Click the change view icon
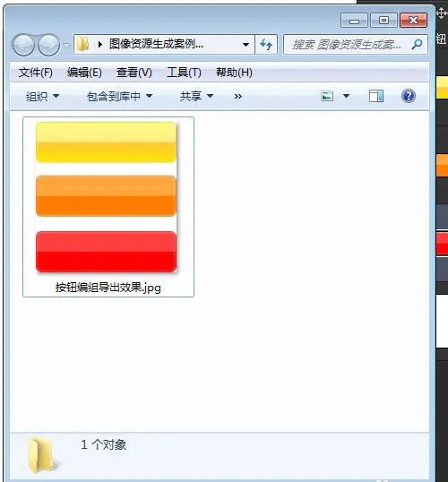This screenshot has width=448, height=482. 327,96
